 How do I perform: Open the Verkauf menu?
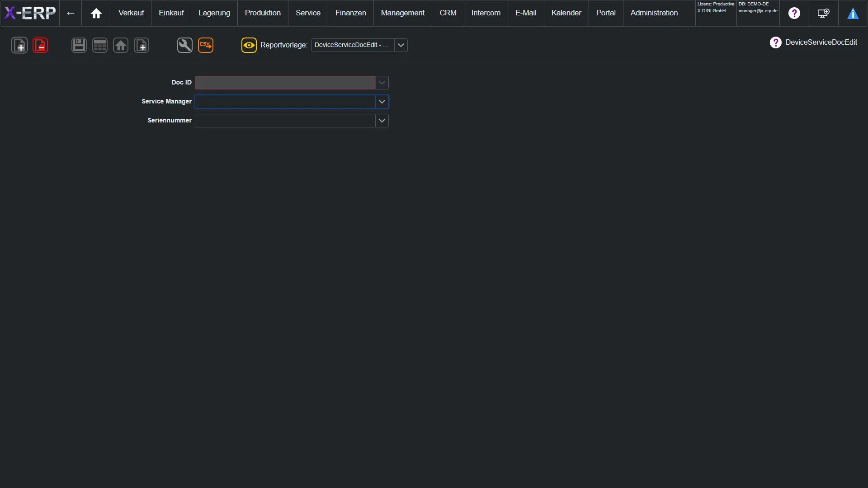coord(131,13)
